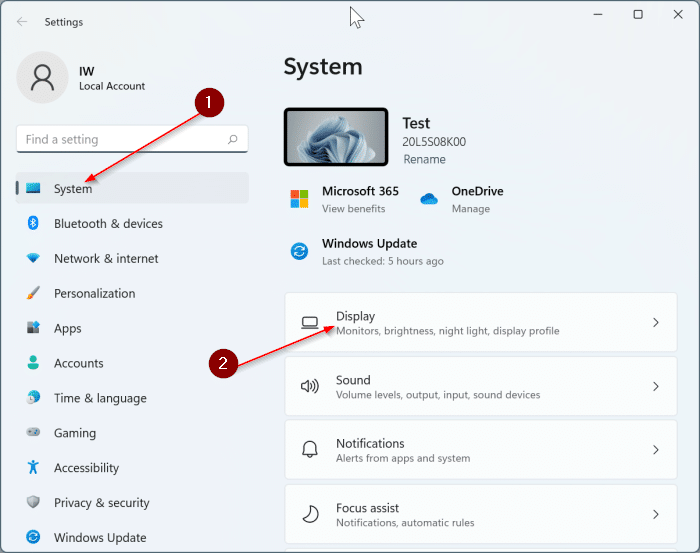Maximize the Settings window

pos(638,15)
